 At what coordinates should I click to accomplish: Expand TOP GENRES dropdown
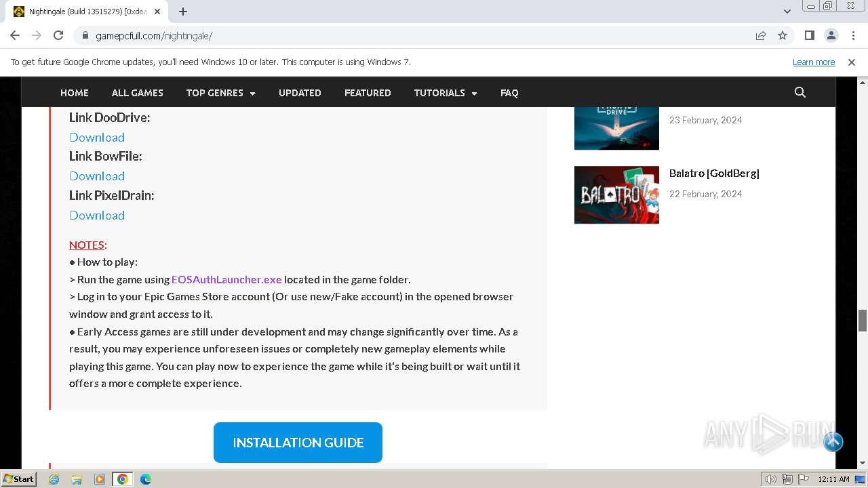point(221,93)
